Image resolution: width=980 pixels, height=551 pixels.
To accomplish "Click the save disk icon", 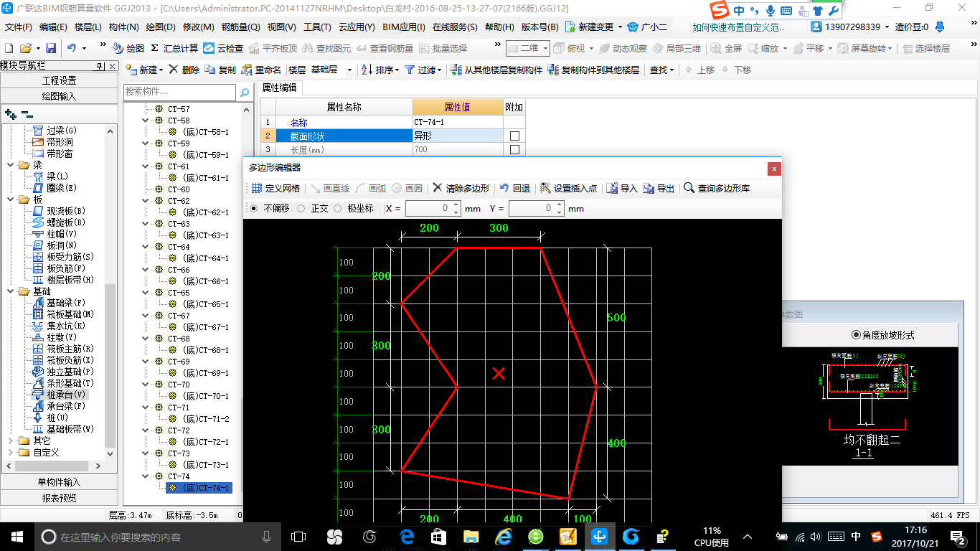I will [x=51, y=48].
